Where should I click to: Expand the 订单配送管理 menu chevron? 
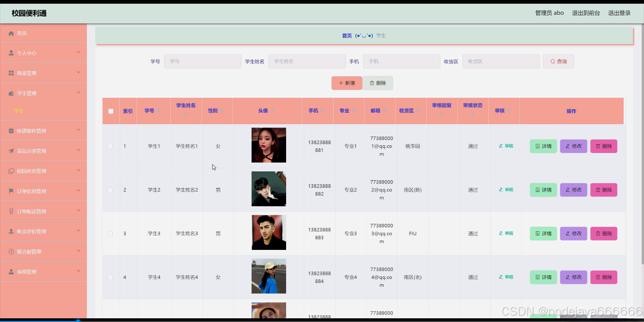pyautogui.click(x=78, y=210)
